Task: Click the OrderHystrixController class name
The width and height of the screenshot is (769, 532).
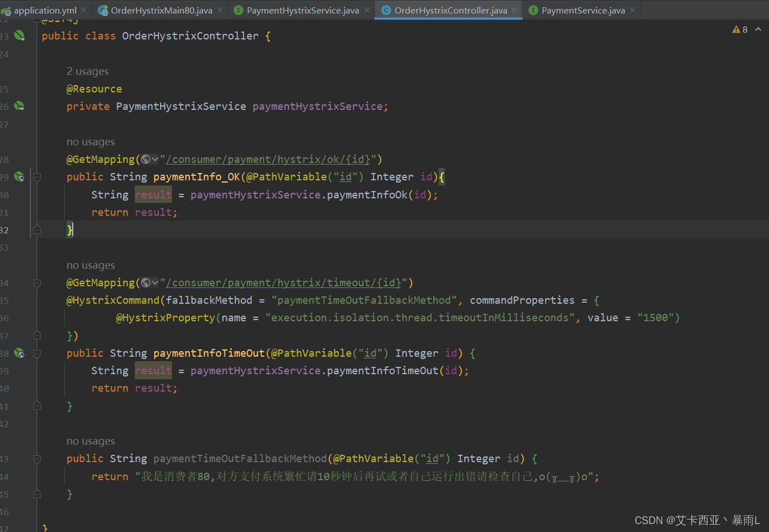Action: coord(191,36)
